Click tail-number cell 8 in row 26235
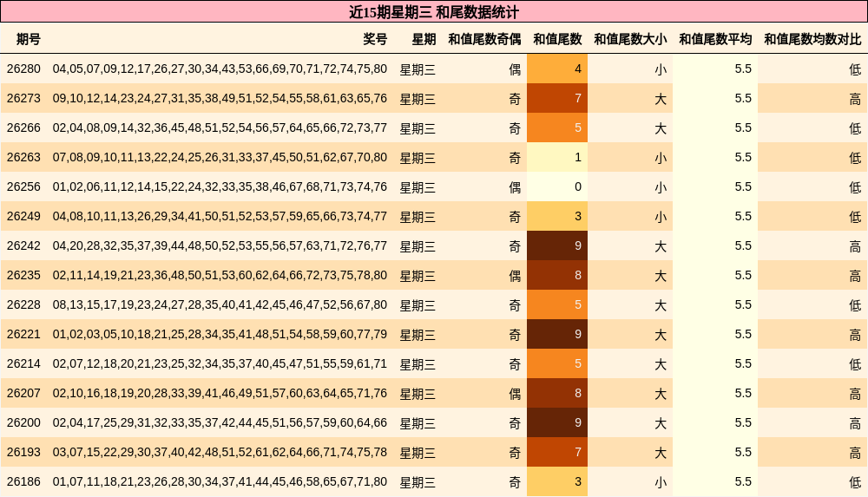Screen dimensions: 868x497 pos(557,275)
